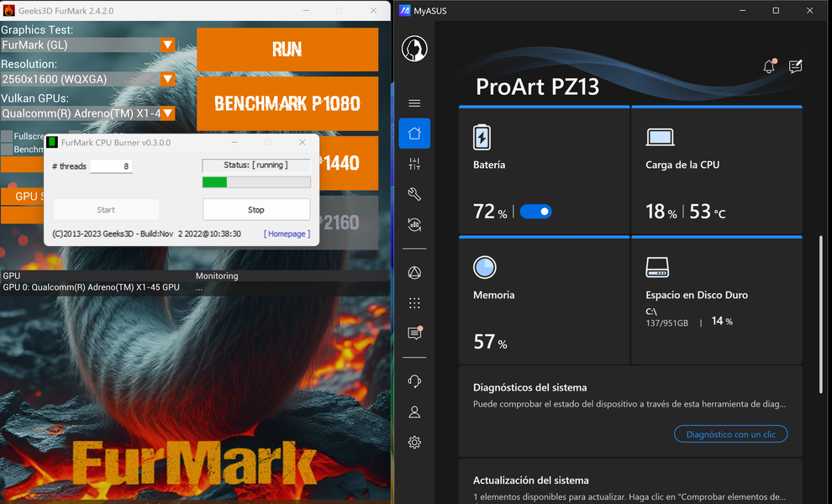This screenshot has width=832, height=504.
Task: Click the Vulkan GPUs: label
Action: pyautogui.click(x=34, y=98)
